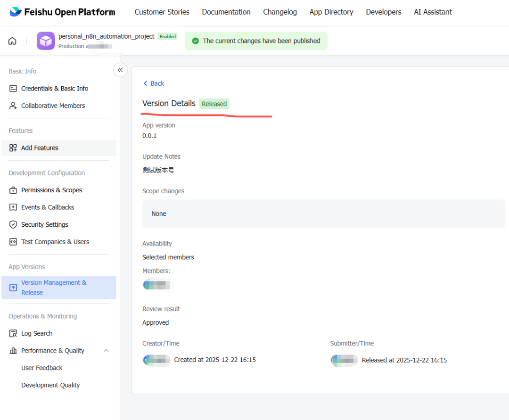Select Version Management & Release item

click(53, 288)
